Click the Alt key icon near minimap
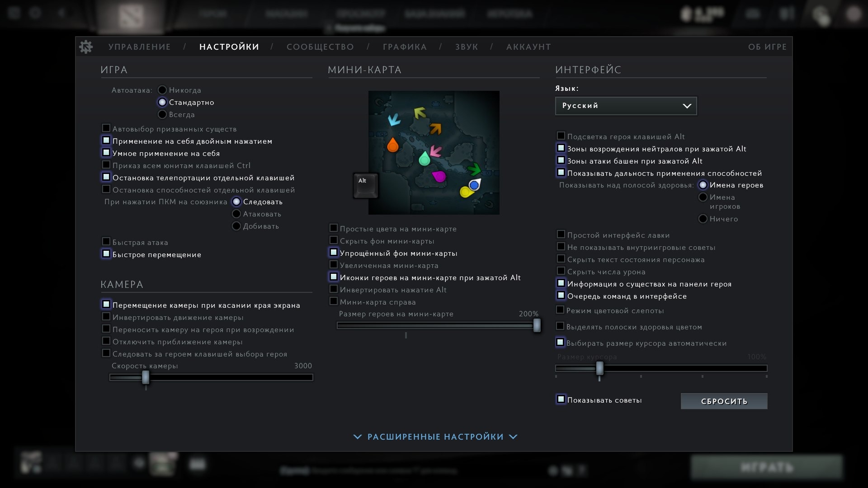The width and height of the screenshot is (868, 488). [365, 185]
